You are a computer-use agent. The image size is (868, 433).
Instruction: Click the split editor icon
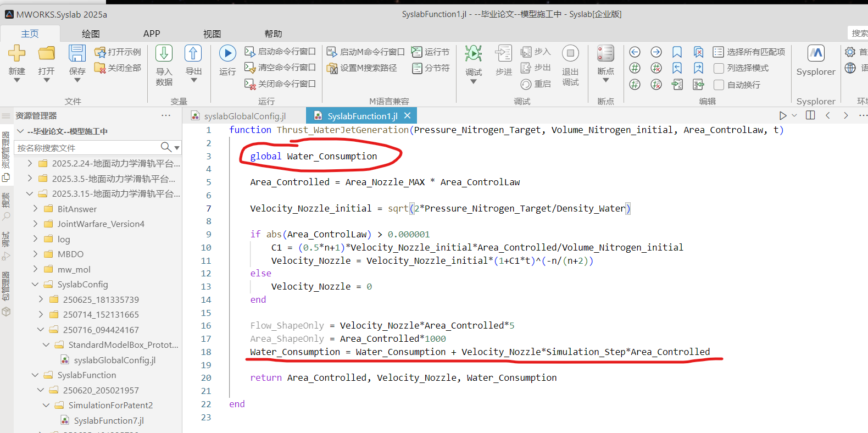(810, 115)
